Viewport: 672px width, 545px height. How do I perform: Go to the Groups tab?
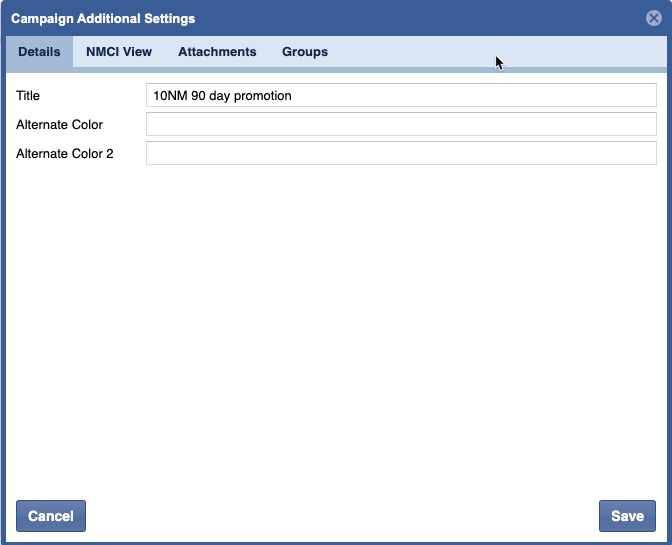(305, 52)
